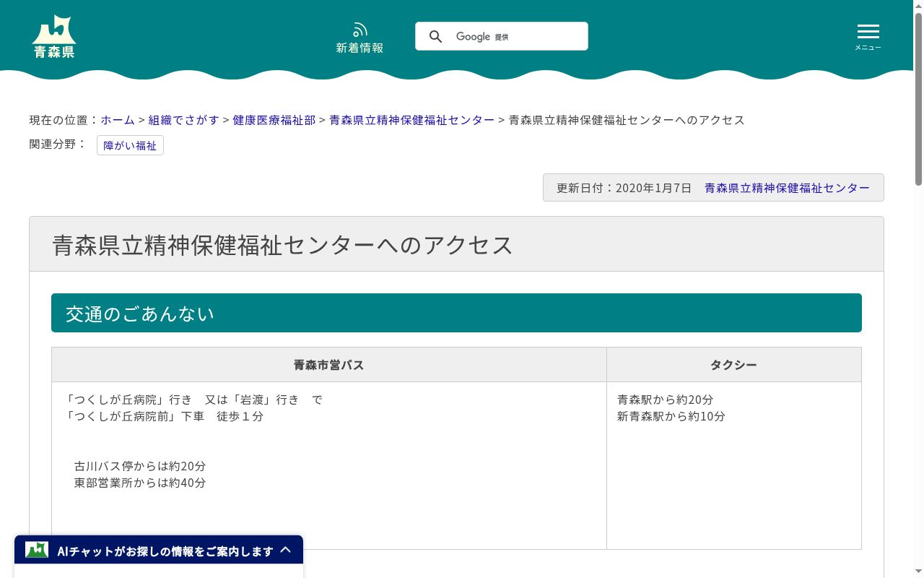The height and width of the screenshot is (578, 924).
Task: Click text 東部営業所からは約40分
Action: (x=140, y=483)
